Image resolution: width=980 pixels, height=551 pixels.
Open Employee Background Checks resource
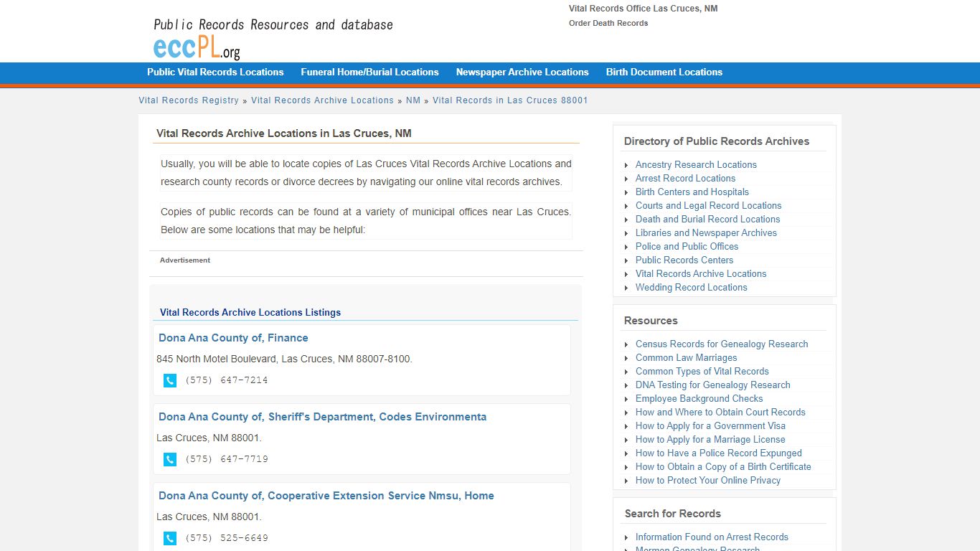coord(699,398)
